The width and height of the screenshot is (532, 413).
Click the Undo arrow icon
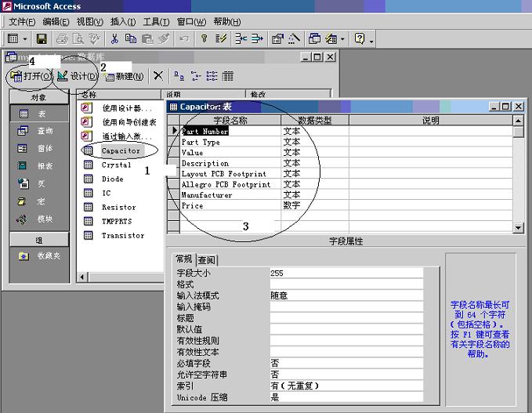coord(184,38)
